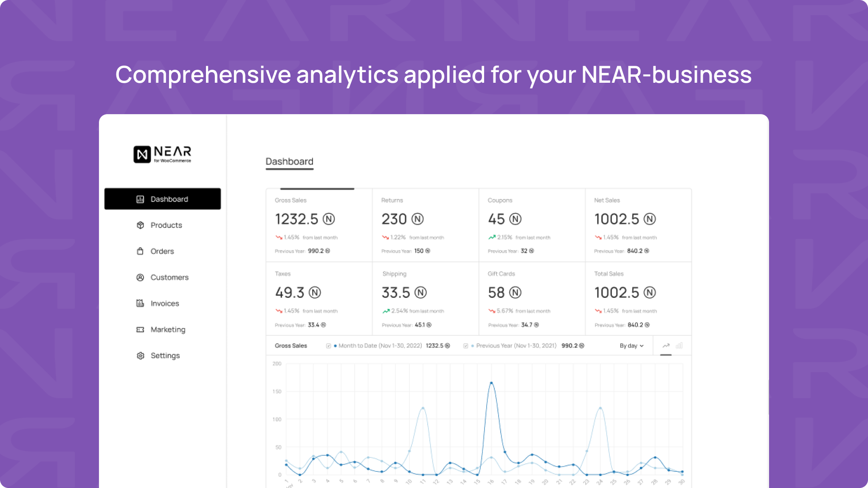Select the Gross Sales summary card

pos(319,225)
